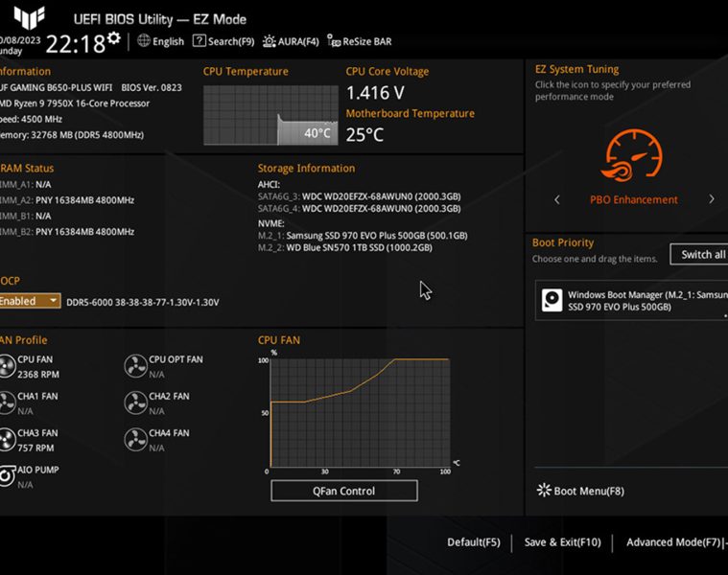This screenshot has width=728, height=575.
Task: Click the globe language icon
Action: pos(144,41)
